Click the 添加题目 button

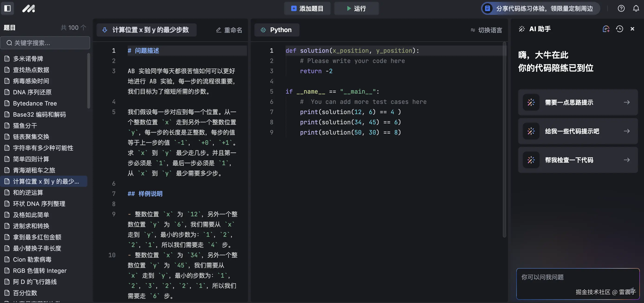(307, 8)
